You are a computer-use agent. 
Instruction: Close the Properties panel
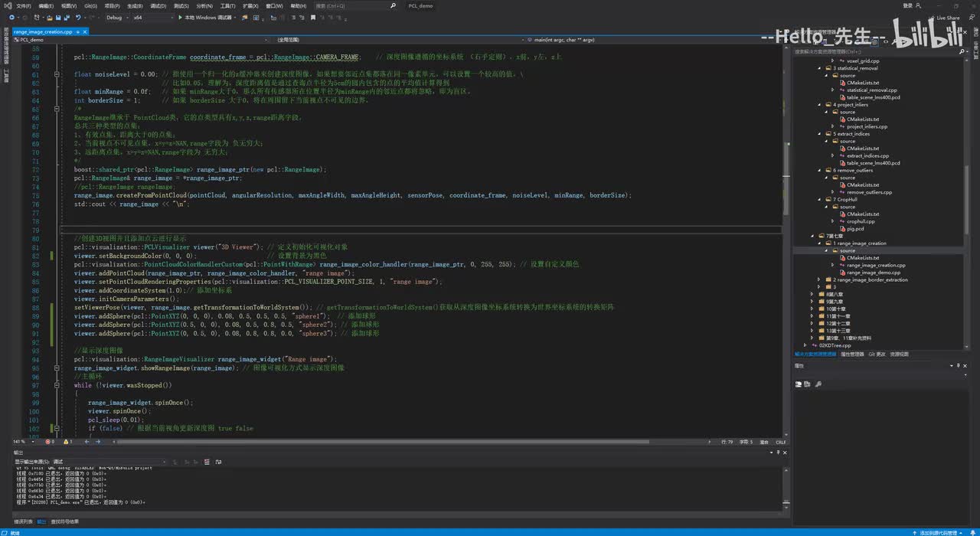point(965,366)
